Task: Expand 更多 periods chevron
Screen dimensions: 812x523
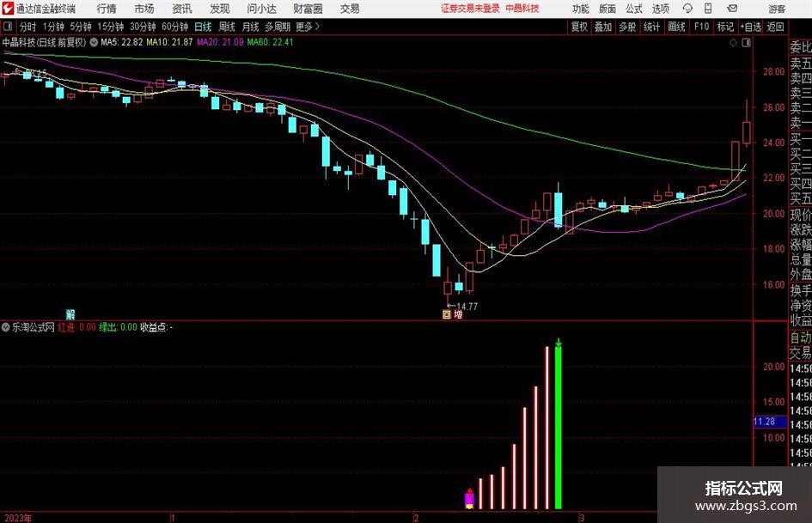Action: [x=317, y=27]
